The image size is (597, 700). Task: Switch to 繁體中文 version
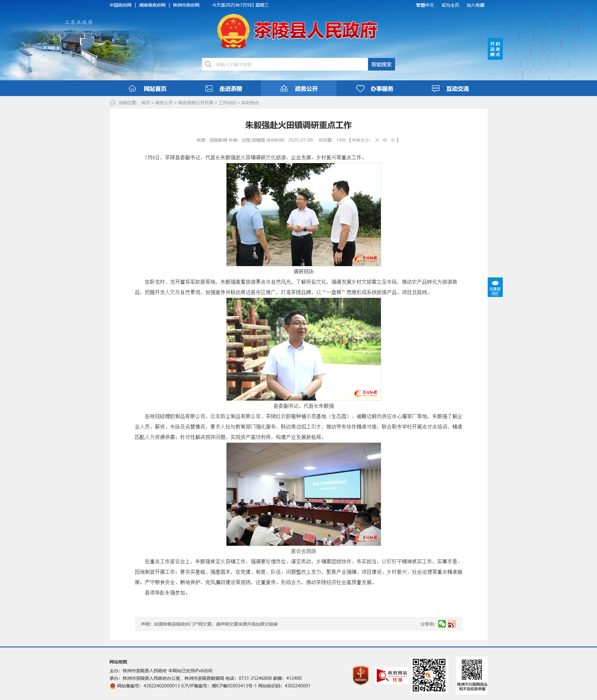coord(425,5)
